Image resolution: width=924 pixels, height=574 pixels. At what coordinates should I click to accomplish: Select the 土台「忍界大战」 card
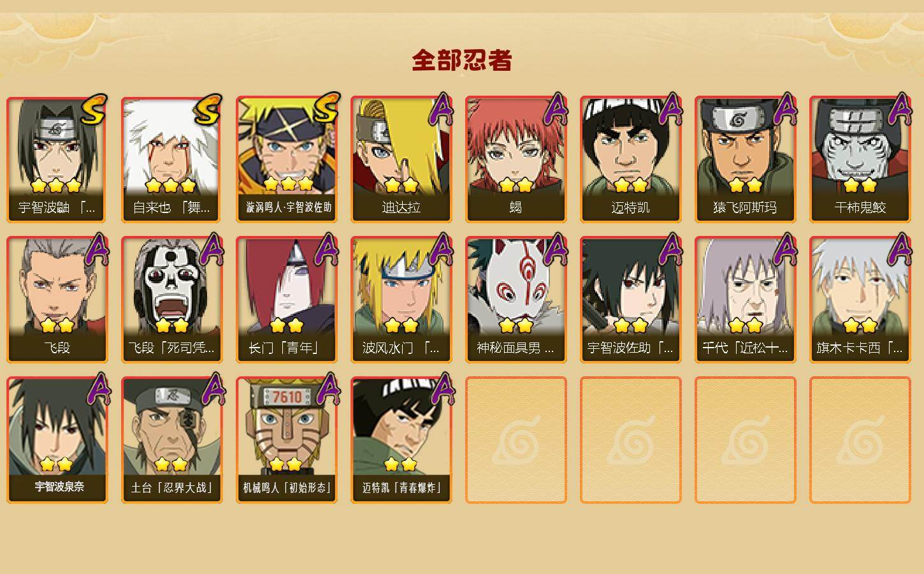click(x=172, y=440)
